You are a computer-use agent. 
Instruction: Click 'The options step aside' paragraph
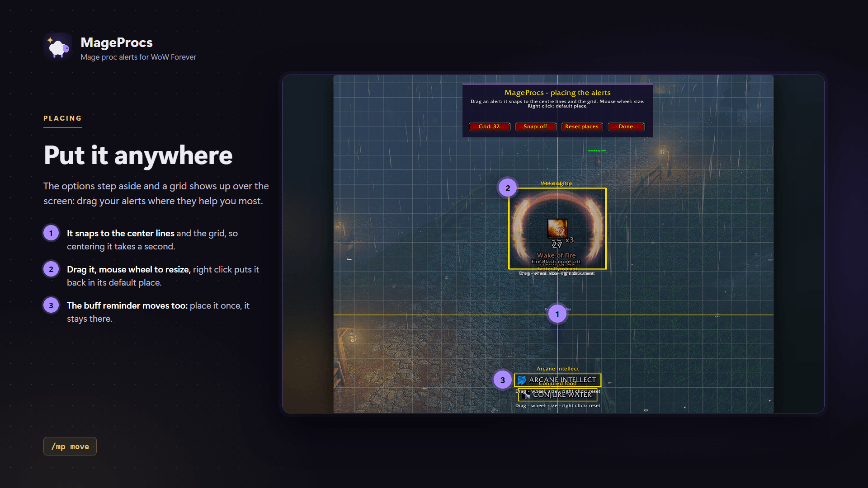click(156, 193)
